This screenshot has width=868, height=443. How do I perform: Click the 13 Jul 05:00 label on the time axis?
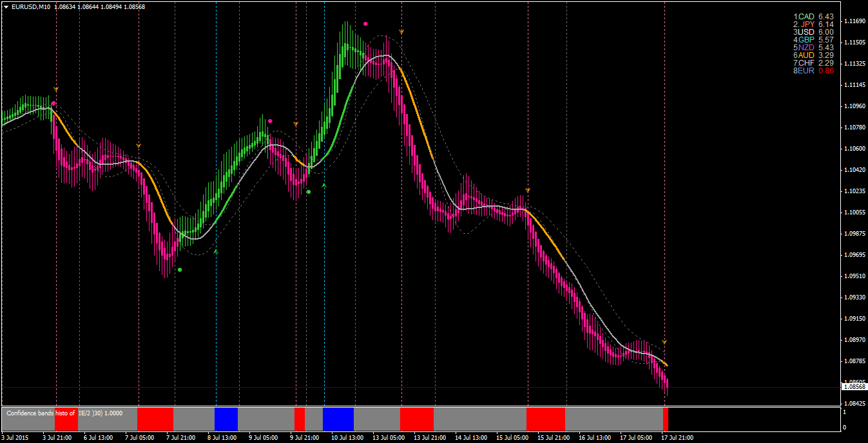pos(389,438)
